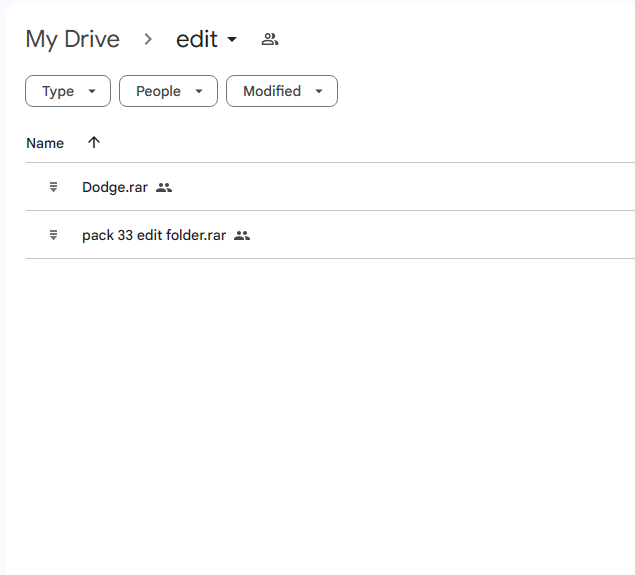This screenshot has width=635, height=575.
Task: Open the Modified filter dropdown
Action: [x=282, y=91]
